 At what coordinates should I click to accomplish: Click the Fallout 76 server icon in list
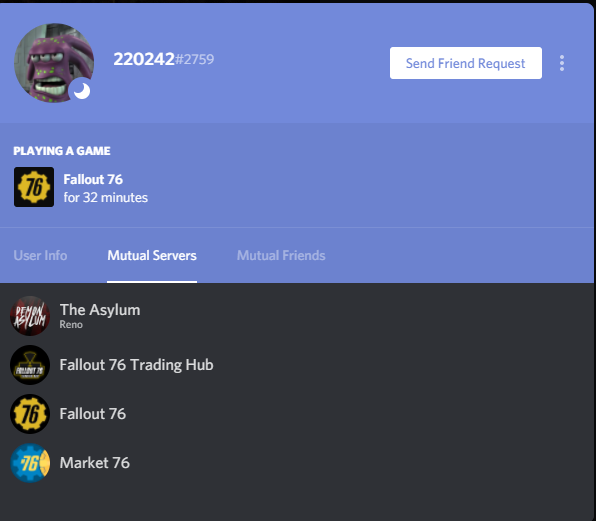[30, 414]
